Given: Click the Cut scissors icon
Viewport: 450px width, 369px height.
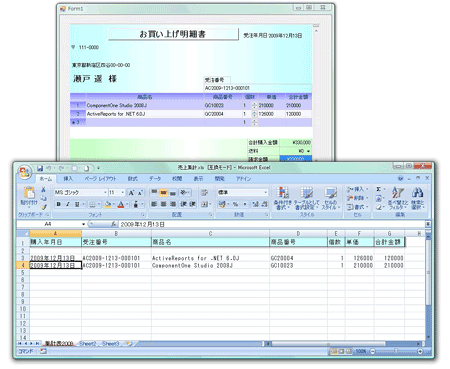Looking at the screenshot, I should point(43,190).
